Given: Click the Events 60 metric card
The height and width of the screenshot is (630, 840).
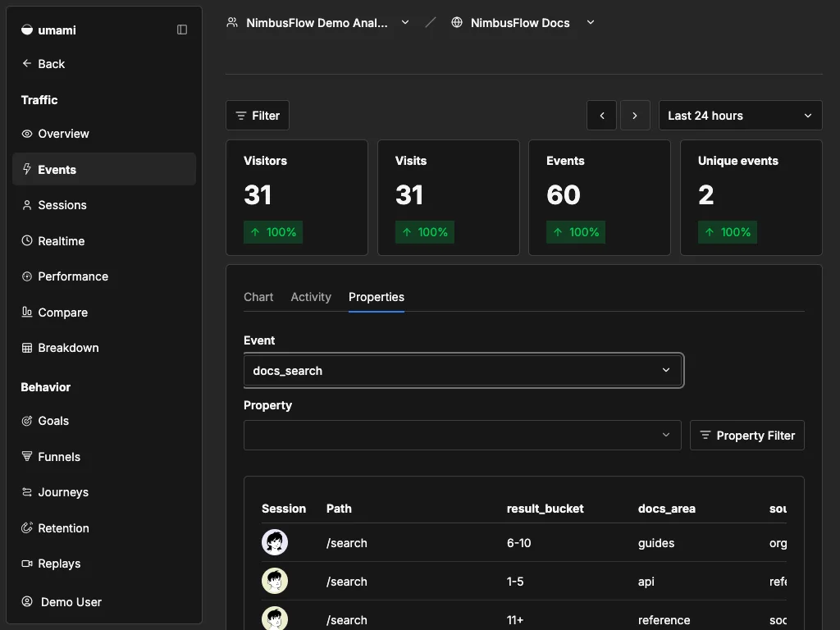Looking at the screenshot, I should [600, 198].
